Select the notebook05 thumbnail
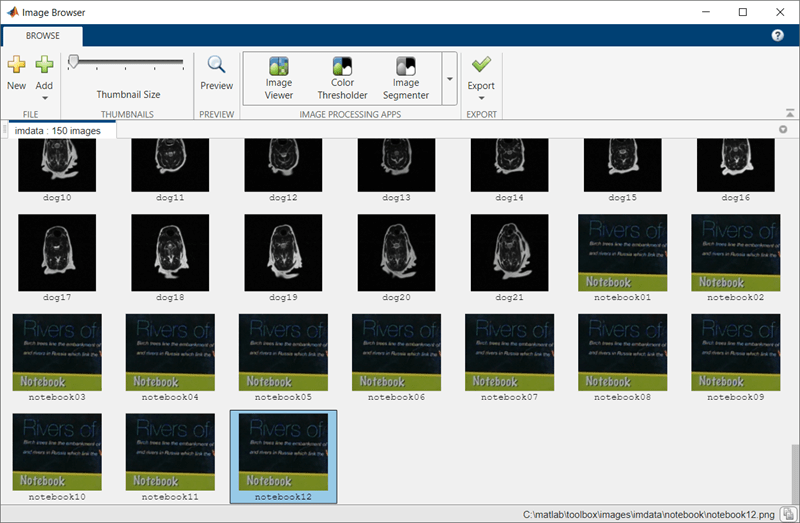 tap(283, 352)
